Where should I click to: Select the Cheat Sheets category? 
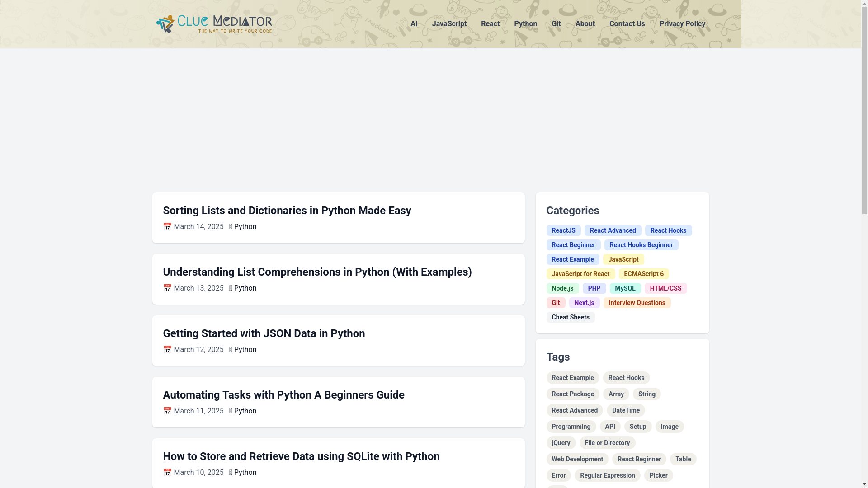point(570,317)
